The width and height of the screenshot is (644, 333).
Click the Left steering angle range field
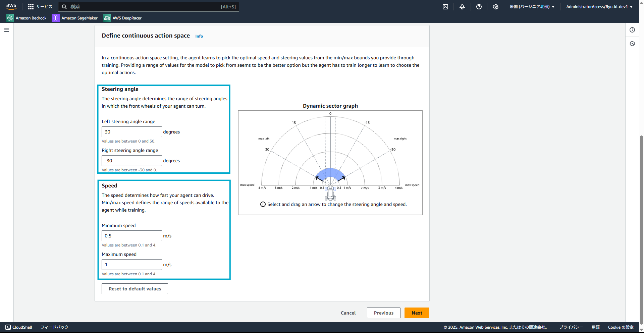pos(132,132)
